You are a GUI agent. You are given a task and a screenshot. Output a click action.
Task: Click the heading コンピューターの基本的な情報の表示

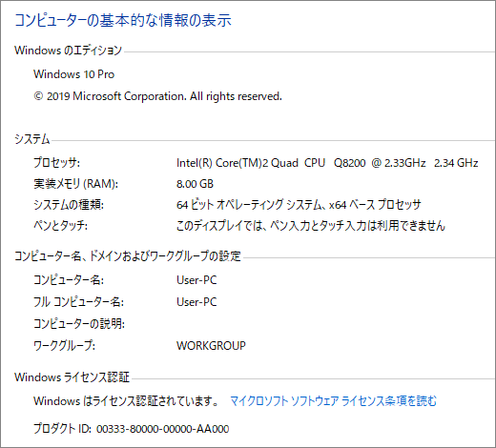click(123, 20)
